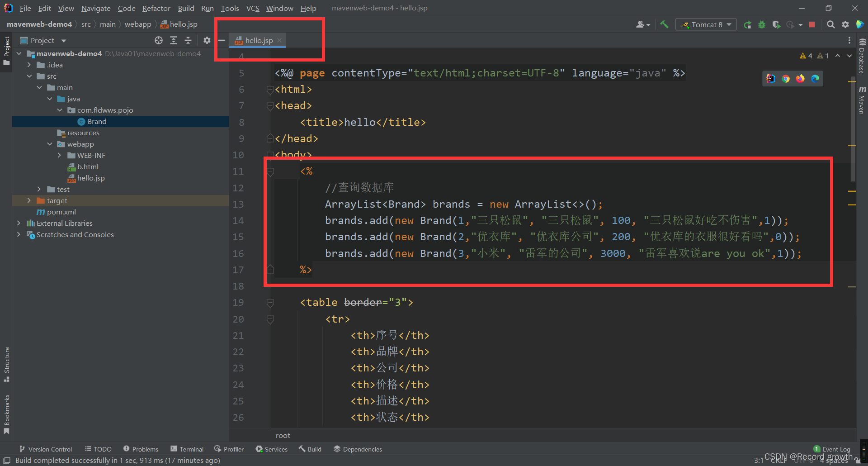868x466 pixels.
Task: Click the Run with Coverage icon
Action: [x=776, y=24]
